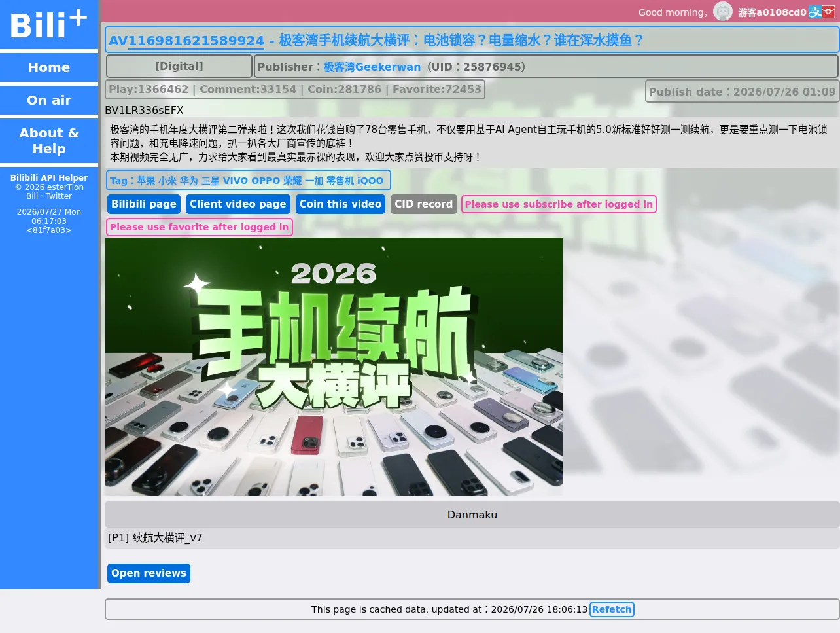Open the Bili link in sidebar footer
The image size is (840, 633).
(x=32, y=196)
